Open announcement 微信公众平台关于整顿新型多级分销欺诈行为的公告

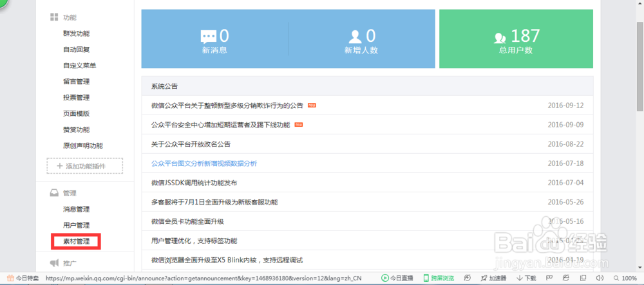227,106
